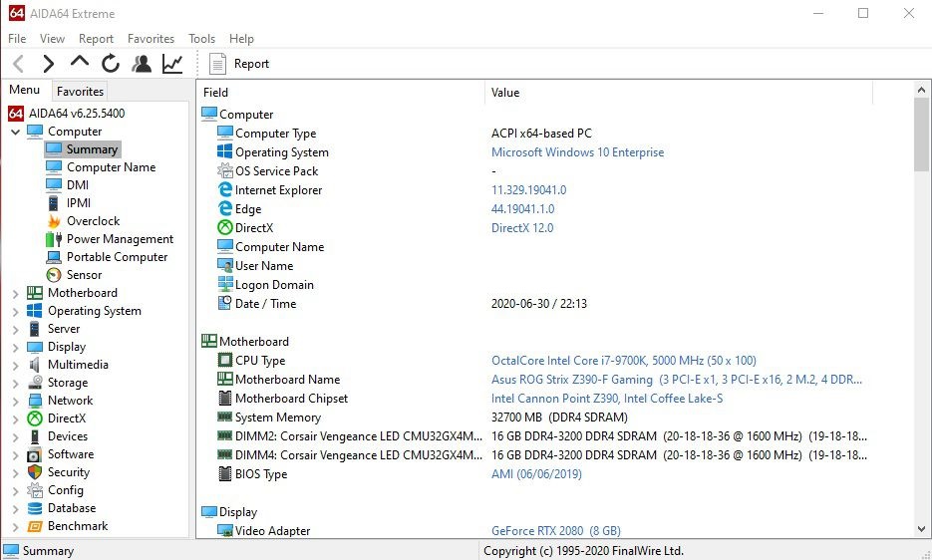Click the Software icon in tree
932x560 pixels.
pos(35,454)
